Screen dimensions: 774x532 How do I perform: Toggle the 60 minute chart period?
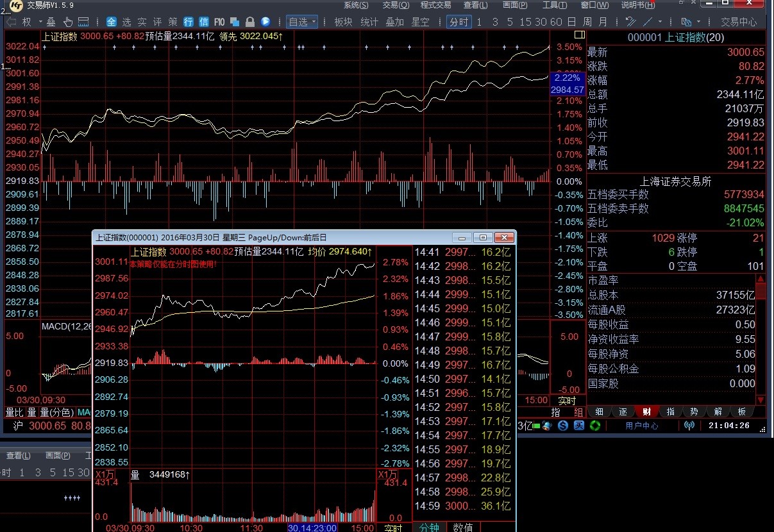click(556, 22)
